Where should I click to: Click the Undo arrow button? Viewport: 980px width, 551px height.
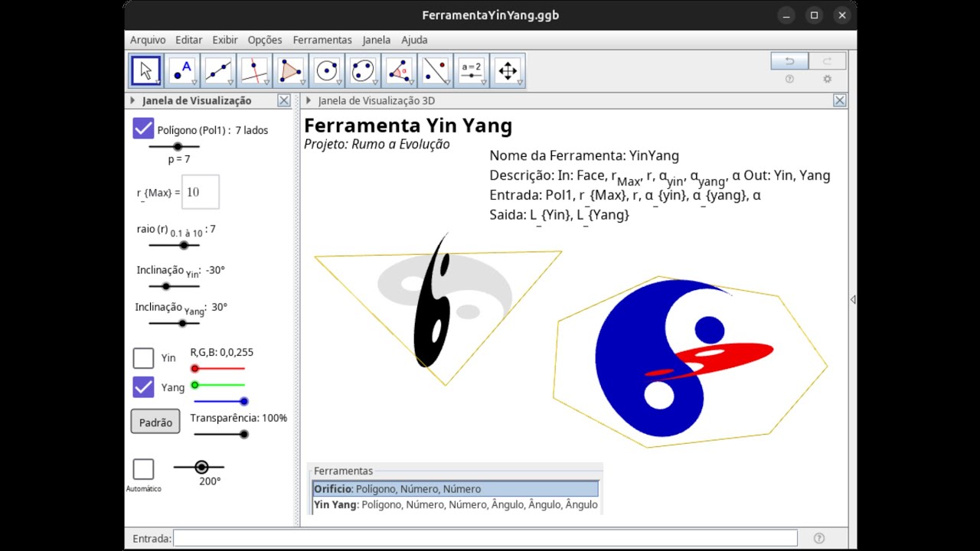789,61
